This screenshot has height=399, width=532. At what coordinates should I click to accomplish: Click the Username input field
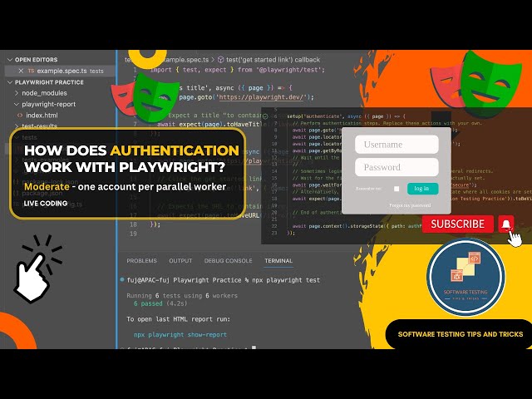(x=397, y=145)
